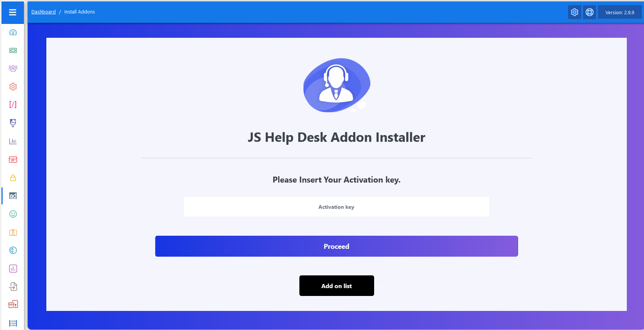Open the bar chart reports icon

point(13,141)
